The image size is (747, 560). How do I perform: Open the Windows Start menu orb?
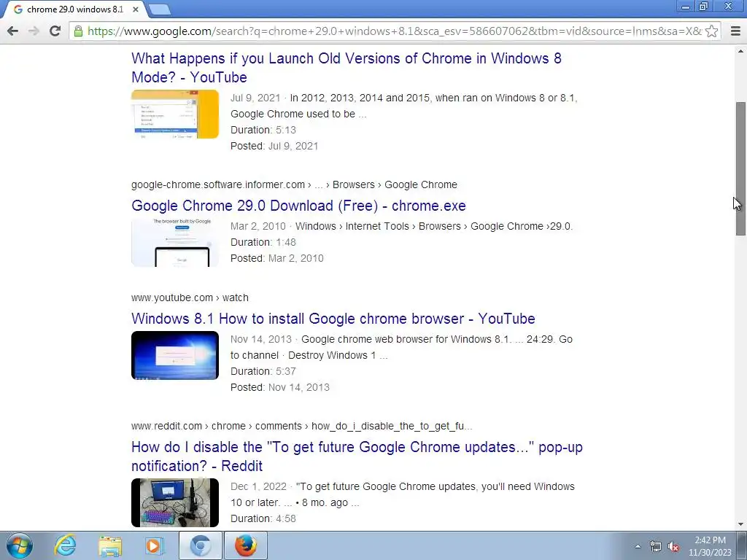pos(20,545)
